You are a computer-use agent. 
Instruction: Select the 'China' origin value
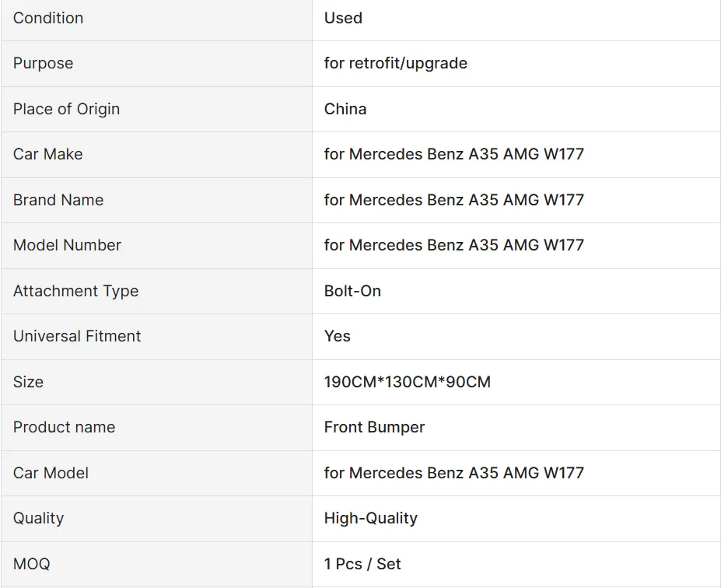[345, 109]
